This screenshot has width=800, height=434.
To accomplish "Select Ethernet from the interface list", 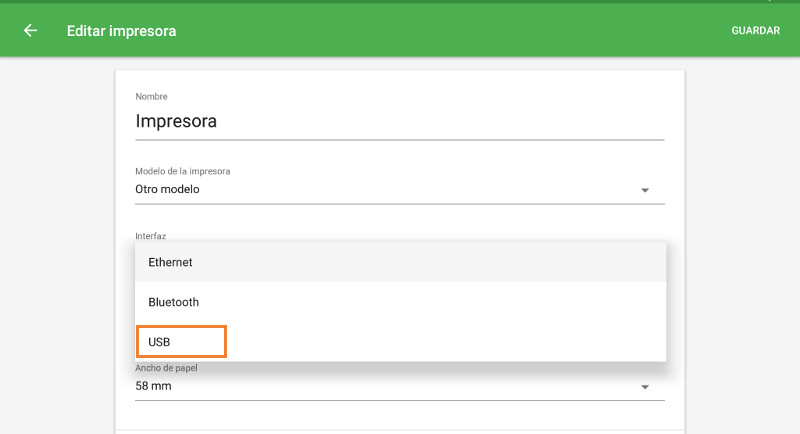I will [x=400, y=262].
